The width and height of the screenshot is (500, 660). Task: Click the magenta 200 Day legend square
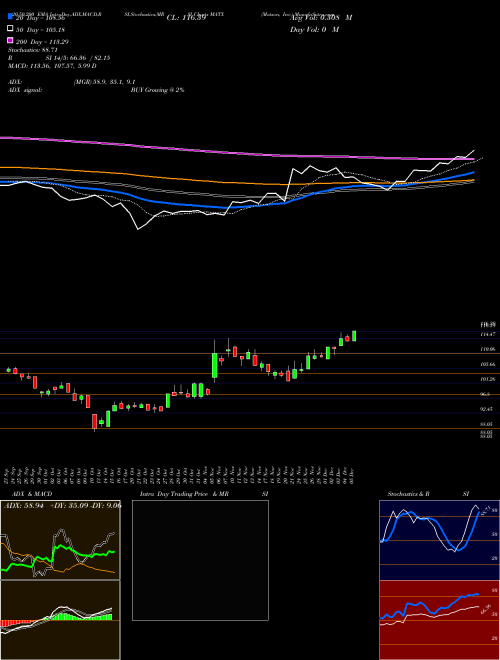10,40
